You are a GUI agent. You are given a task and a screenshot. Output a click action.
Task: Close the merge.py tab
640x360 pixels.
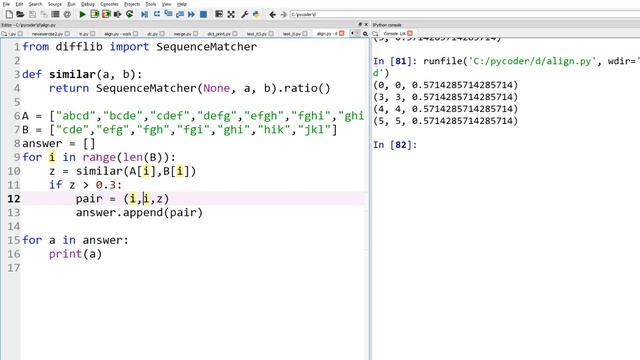[196, 33]
